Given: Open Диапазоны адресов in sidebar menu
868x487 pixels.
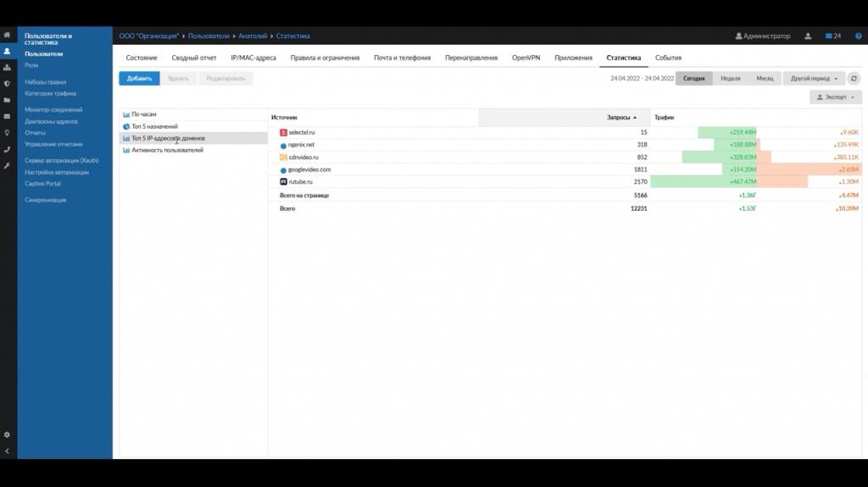Looking at the screenshot, I should click(51, 121).
